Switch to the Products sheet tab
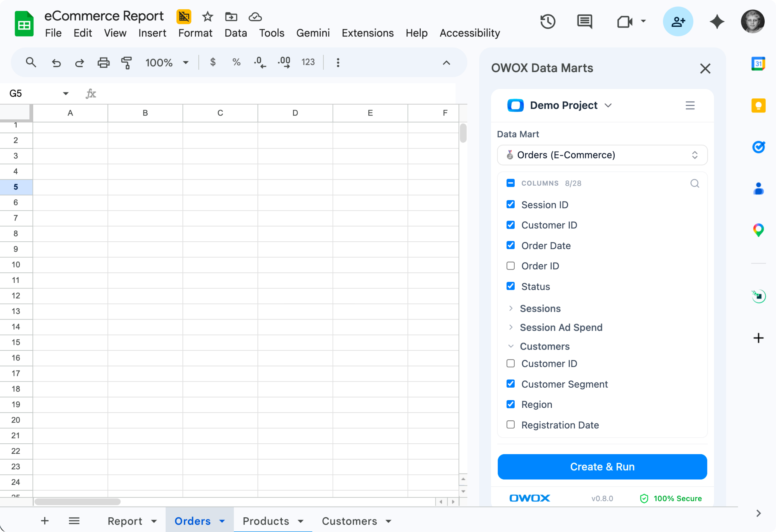Viewport: 776px width, 532px height. point(273,521)
